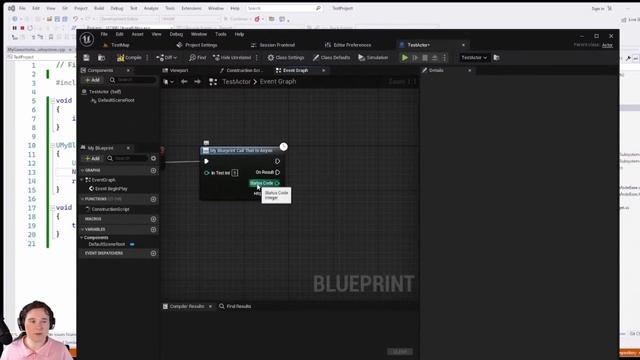Click the graph bookmarks dropdown icon
The width and height of the screenshot is (640, 360).
coord(168,82)
